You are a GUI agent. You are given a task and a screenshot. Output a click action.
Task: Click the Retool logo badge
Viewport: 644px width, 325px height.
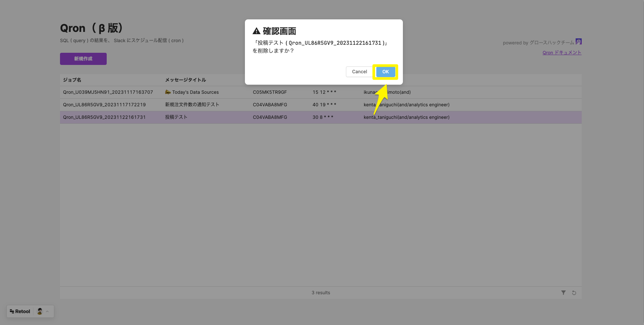20,311
